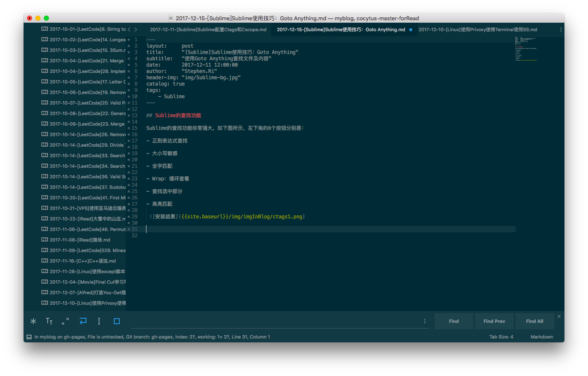Image resolution: width=588 pixels, height=376 pixels.
Task: Click the Find button
Action: pyautogui.click(x=454, y=321)
